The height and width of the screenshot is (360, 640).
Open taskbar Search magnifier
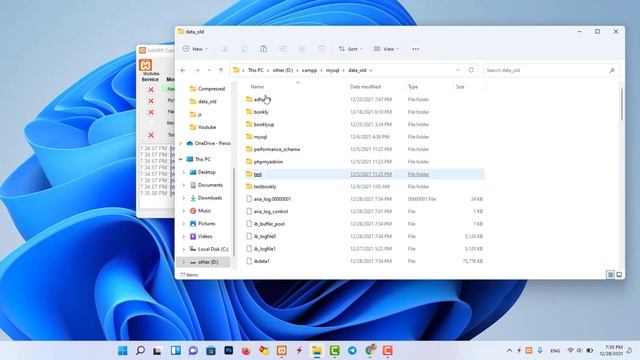[140, 350]
